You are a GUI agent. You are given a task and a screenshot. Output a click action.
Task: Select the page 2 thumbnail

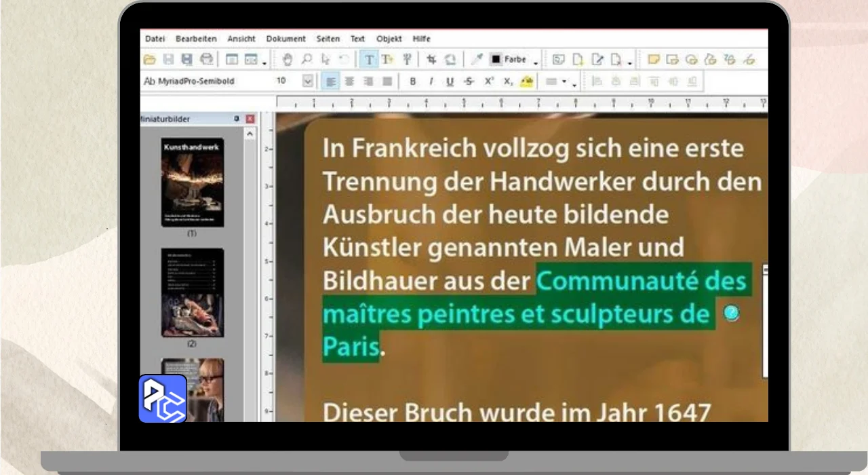pos(192,292)
